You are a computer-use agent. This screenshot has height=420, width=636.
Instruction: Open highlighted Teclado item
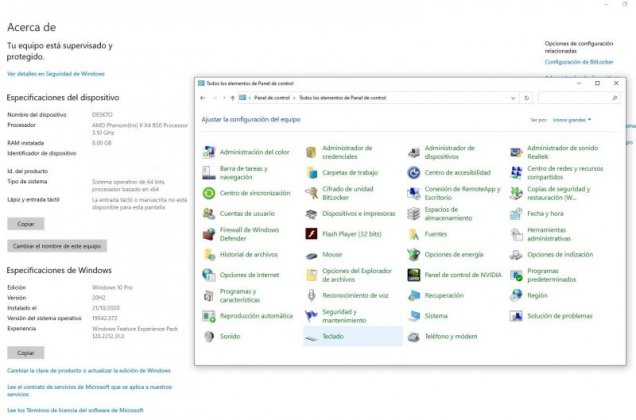[x=352, y=336]
